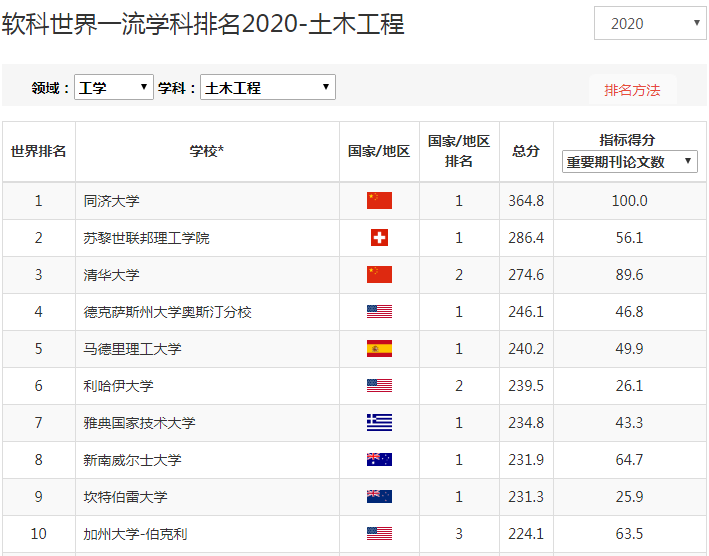Click indicator score 100.0
The image size is (709, 556).
[x=629, y=201]
